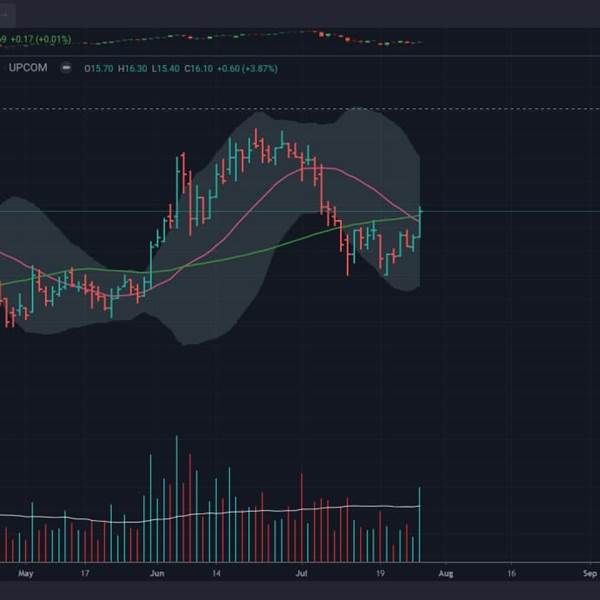Click the tallest teal volume bar
600x600 pixels.
[176, 499]
